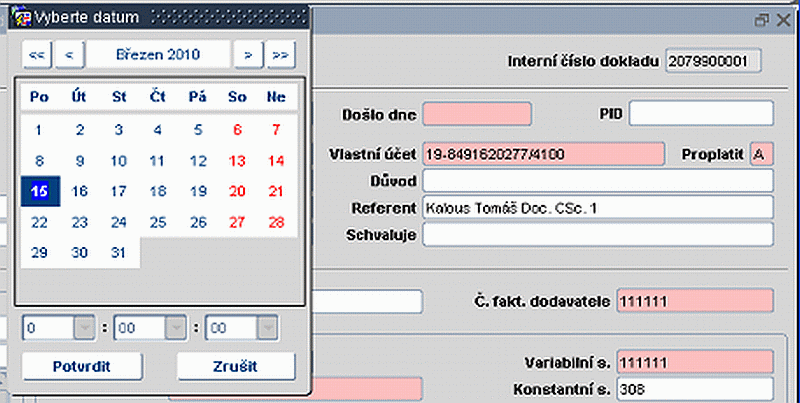Select day 12 in calendar
The height and width of the screenshot is (403, 800).
tap(198, 161)
